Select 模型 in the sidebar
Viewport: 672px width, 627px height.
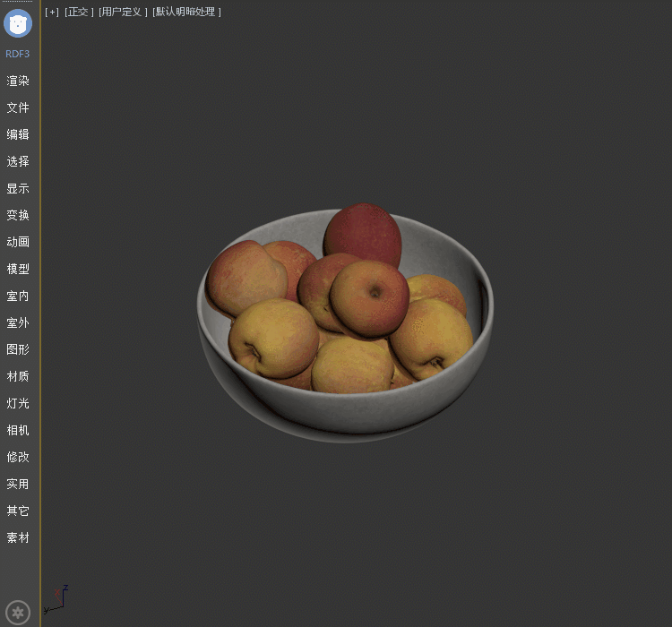[18, 269]
